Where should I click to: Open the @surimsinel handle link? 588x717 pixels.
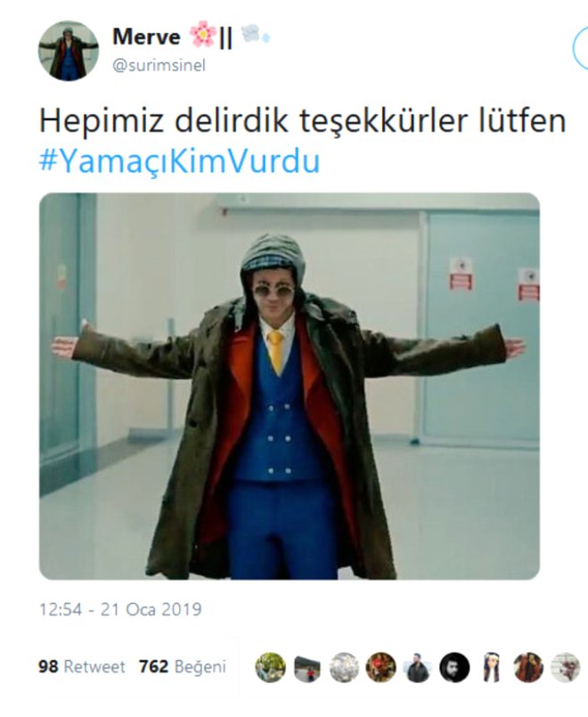pyautogui.click(x=159, y=65)
